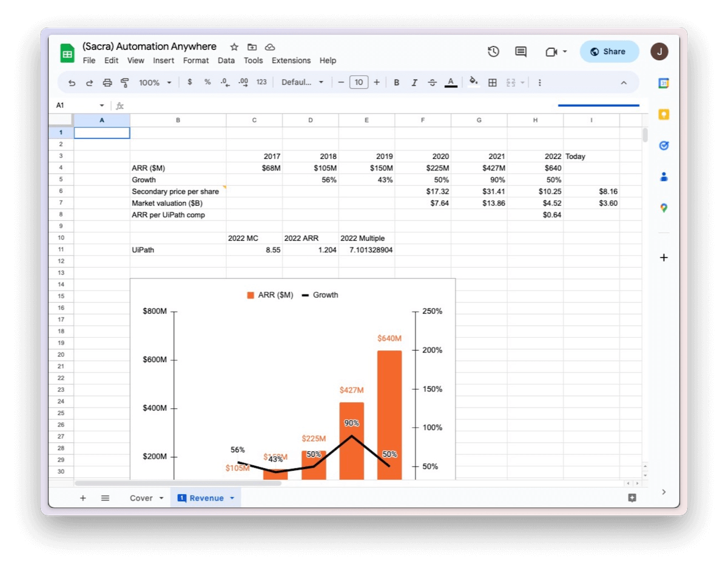The width and height of the screenshot is (728, 569).
Task: Open the Tools menu
Action: (x=254, y=61)
